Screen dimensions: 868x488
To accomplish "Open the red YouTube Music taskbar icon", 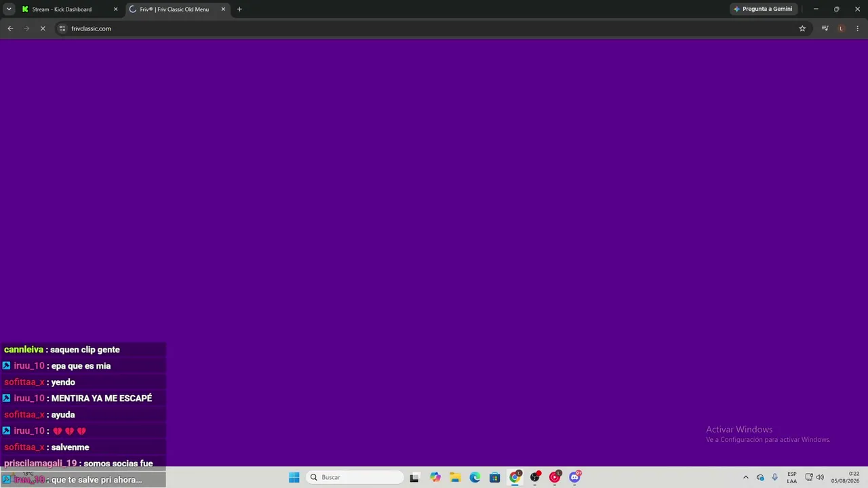I will coord(555,477).
